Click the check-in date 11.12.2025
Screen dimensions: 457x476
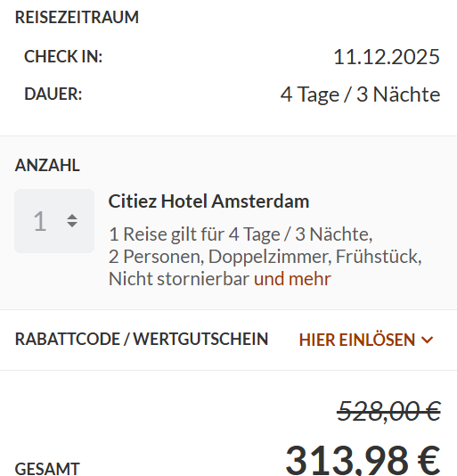(387, 57)
